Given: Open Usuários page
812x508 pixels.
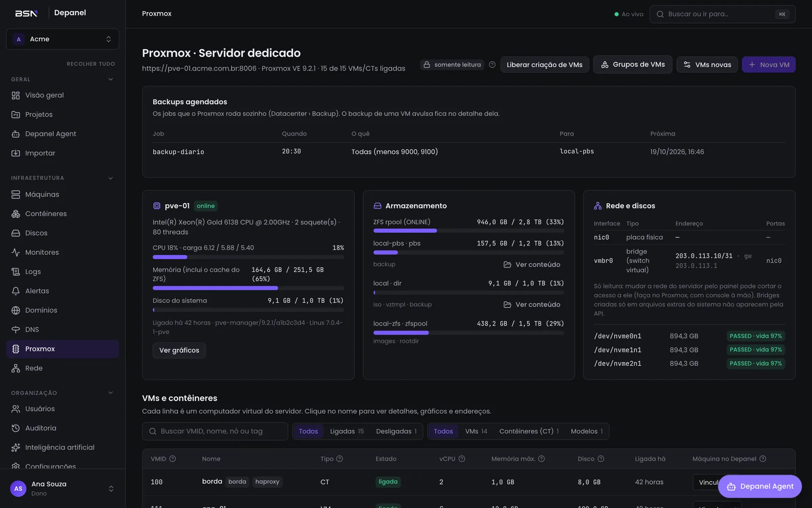Looking at the screenshot, I should coord(62,409).
